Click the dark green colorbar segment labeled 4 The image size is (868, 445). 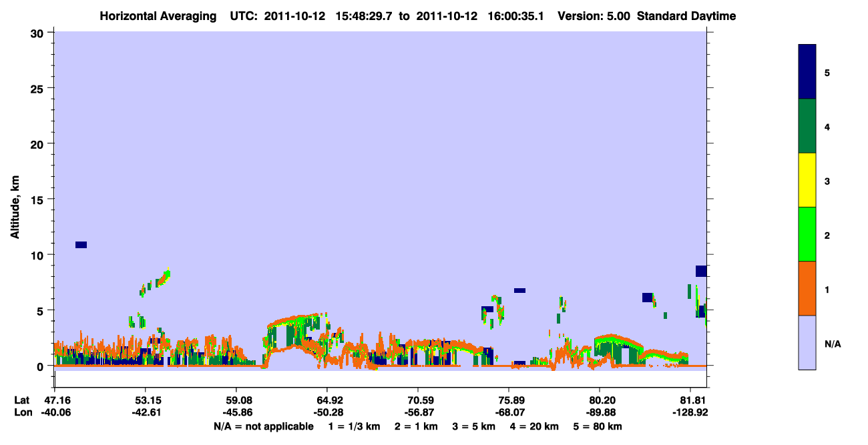click(x=807, y=126)
